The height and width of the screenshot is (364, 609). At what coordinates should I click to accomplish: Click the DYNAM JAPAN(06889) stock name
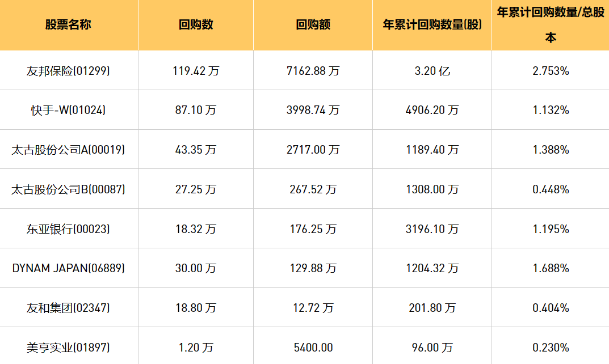(68, 268)
